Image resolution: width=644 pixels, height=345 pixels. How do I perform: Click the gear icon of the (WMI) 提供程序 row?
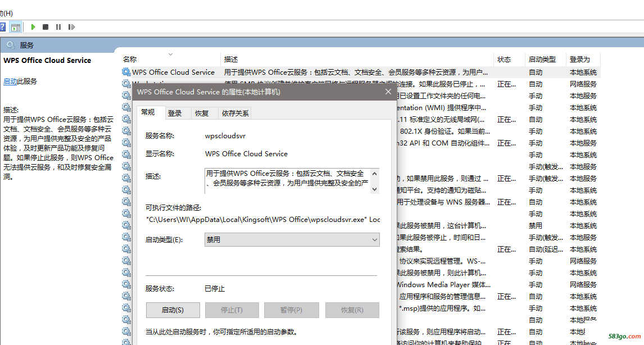pyautogui.click(x=126, y=108)
